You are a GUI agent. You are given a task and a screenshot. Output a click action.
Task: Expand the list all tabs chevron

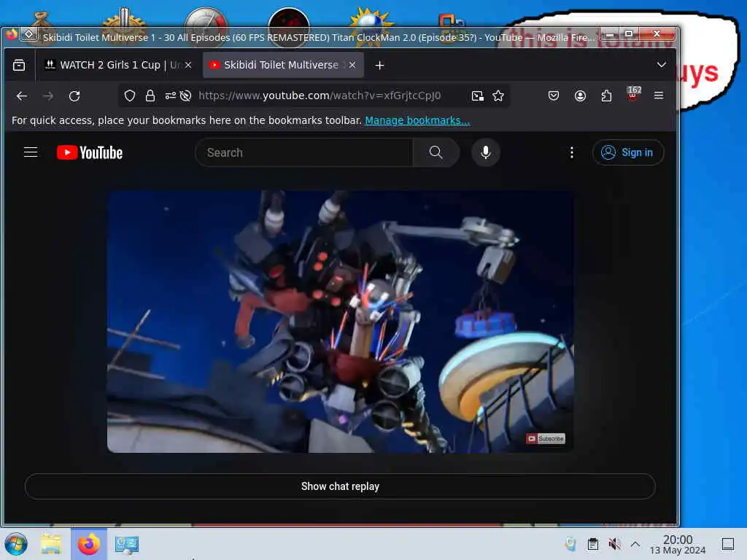(661, 65)
